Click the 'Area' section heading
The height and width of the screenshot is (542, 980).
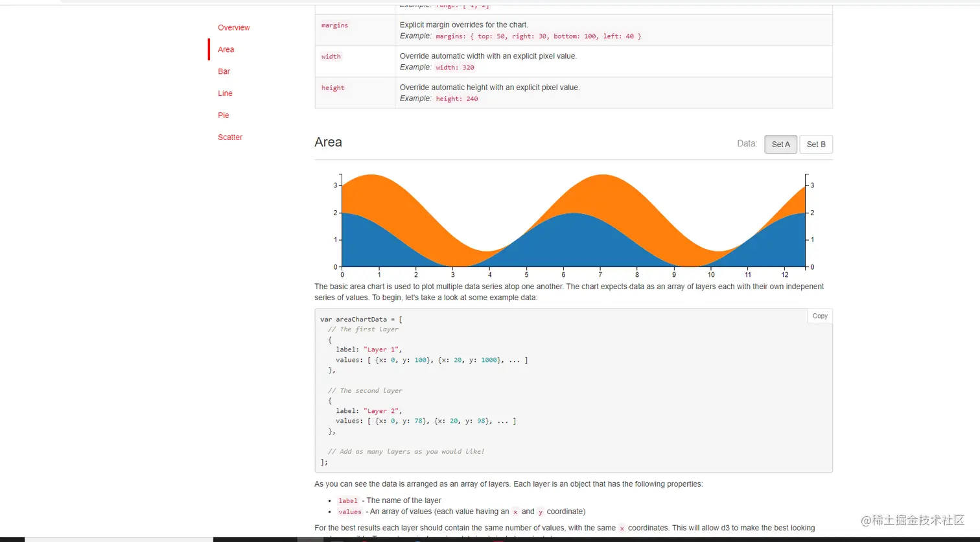328,142
